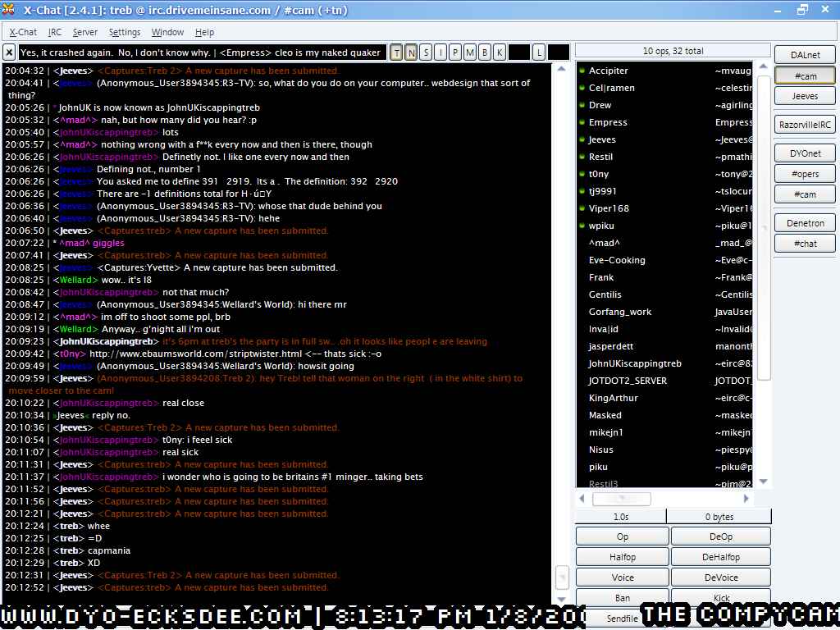Click the Halfop button
This screenshot has height=630, width=840.
622,557
